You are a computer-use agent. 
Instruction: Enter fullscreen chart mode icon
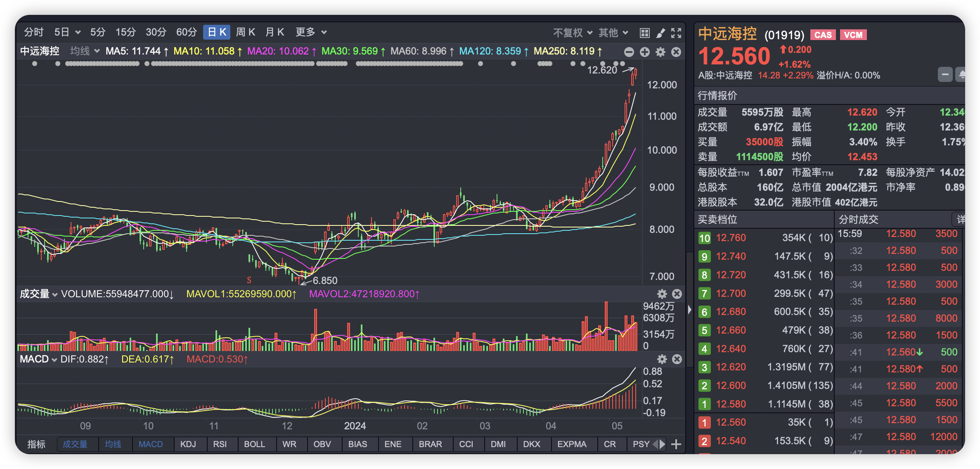click(x=676, y=33)
